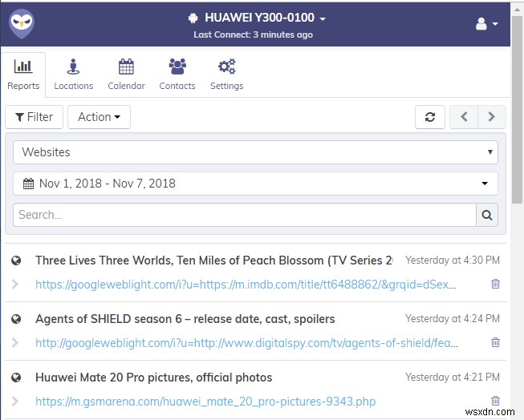Expand the Agents of SHIELD entry chevron
This screenshot has height=420, width=524.
(14, 342)
